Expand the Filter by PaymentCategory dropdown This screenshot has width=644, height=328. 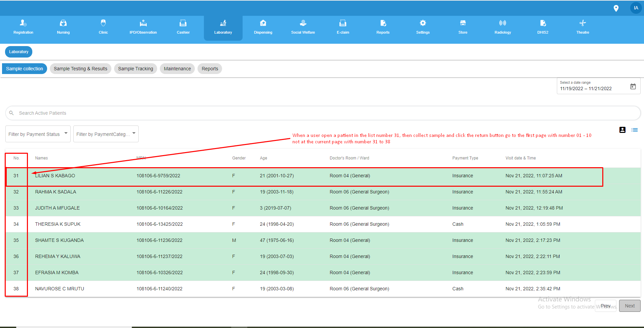[x=106, y=134]
